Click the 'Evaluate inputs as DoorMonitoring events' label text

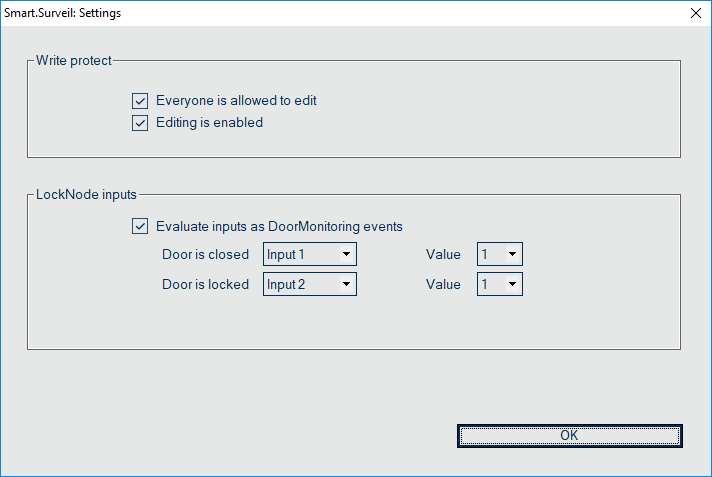tap(279, 226)
